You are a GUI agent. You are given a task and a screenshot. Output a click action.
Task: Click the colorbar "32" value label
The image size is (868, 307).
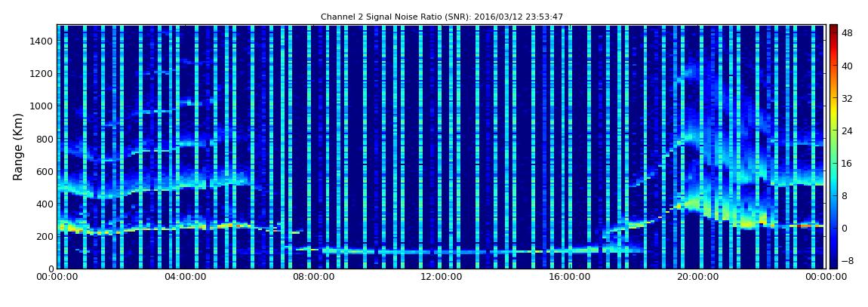tap(847, 99)
